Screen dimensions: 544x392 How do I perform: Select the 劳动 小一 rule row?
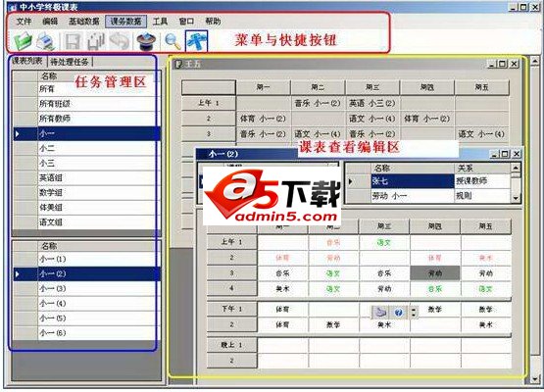[413, 196]
